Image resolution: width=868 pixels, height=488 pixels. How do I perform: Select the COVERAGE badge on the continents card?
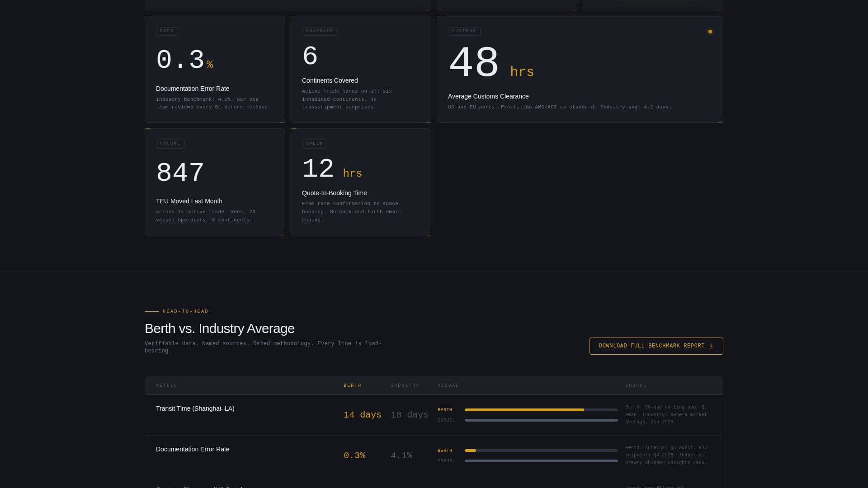tap(320, 31)
